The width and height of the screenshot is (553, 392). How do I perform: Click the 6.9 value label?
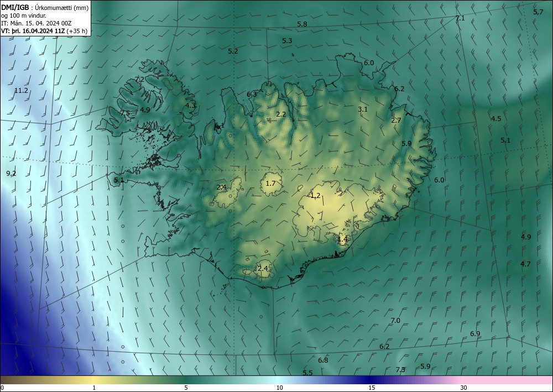(x=476, y=334)
